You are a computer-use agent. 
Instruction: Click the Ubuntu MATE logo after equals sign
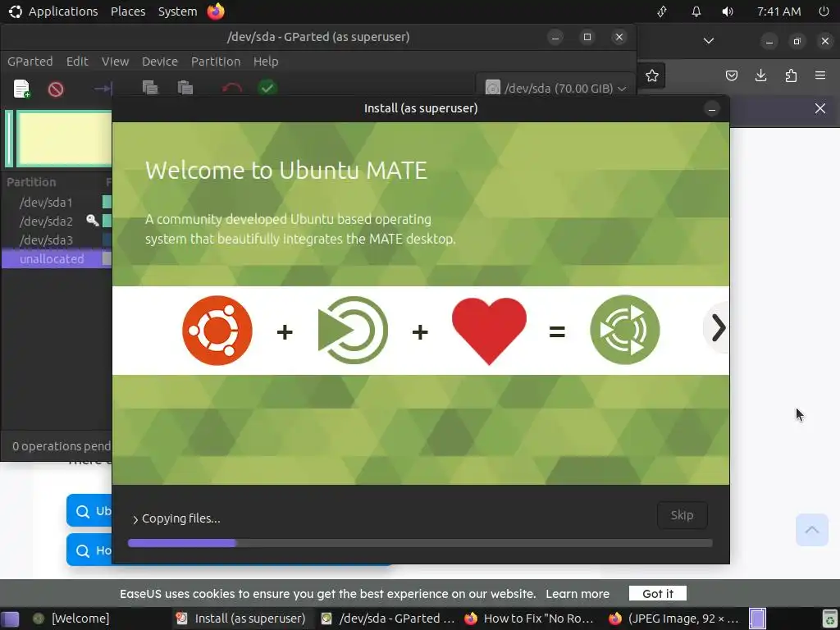pyautogui.click(x=624, y=330)
